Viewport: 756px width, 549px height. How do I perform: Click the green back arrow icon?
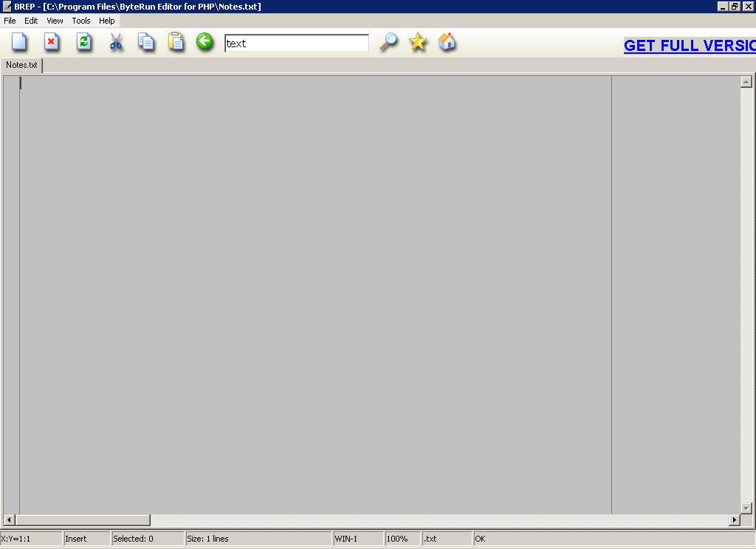[x=205, y=42]
